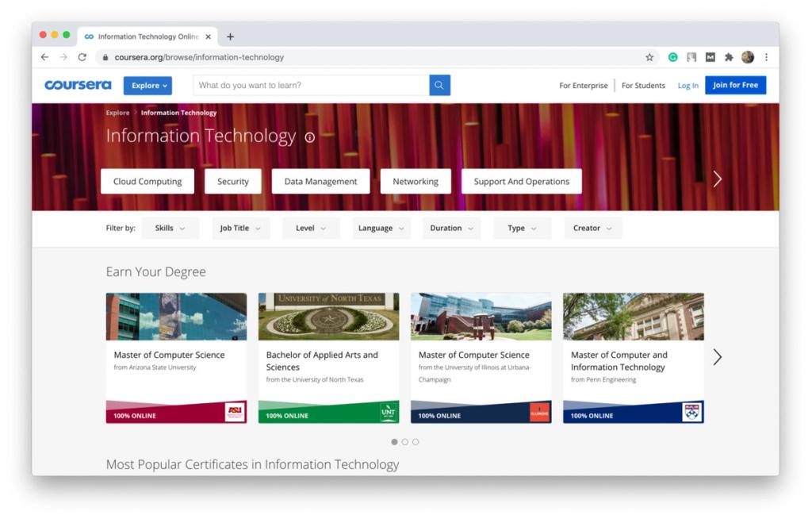This screenshot has width=812, height=519.
Task: Click Illinois logo on degree card
Action: point(539,412)
